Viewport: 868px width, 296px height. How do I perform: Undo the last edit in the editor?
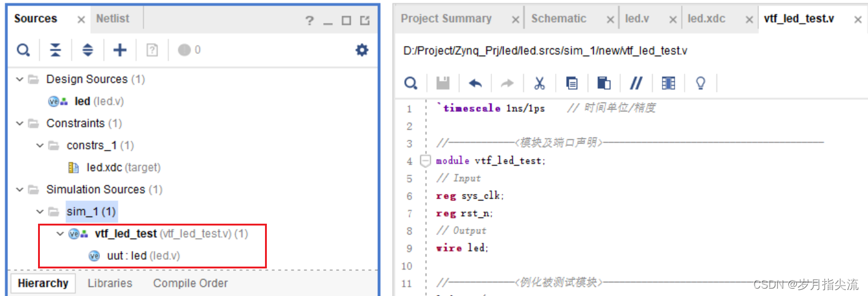(475, 83)
